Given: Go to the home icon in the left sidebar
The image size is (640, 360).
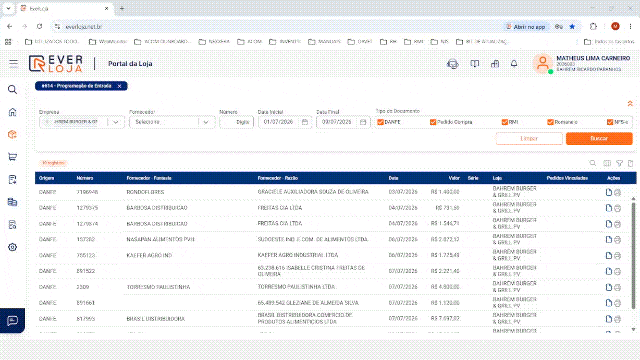Looking at the screenshot, I should click(x=12, y=112).
